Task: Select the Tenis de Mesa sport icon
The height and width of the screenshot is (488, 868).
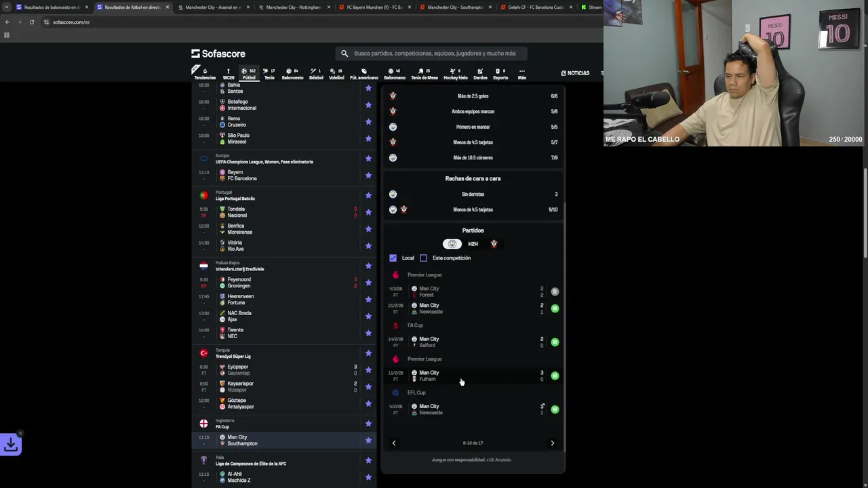Action: 425,73
